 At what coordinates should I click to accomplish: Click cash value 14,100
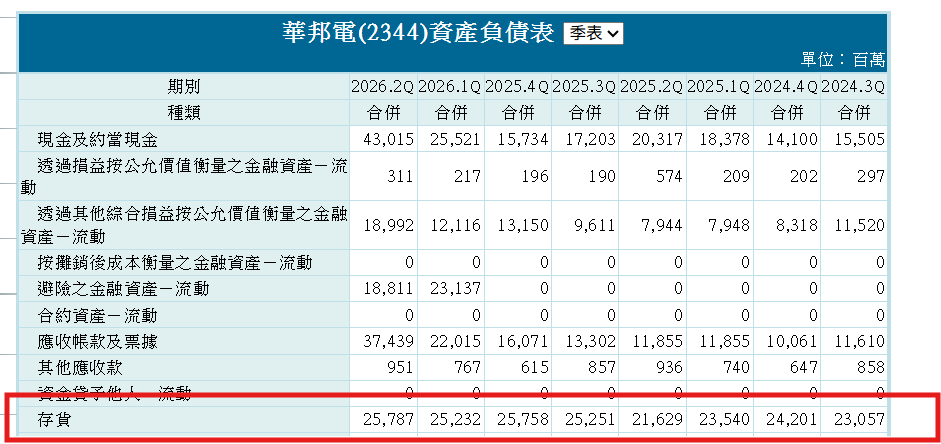coord(792,140)
